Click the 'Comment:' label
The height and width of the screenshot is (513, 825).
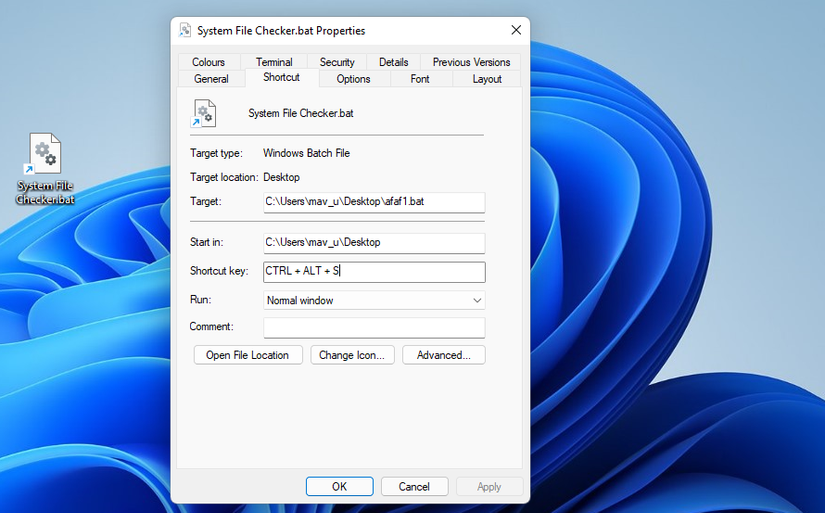pyautogui.click(x=212, y=326)
